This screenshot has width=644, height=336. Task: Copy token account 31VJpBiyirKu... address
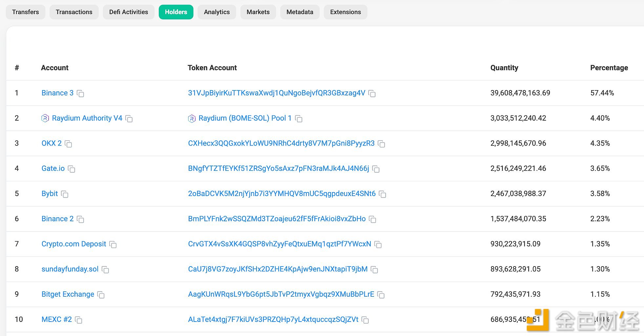pyautogui.click(x=372, y=93)
